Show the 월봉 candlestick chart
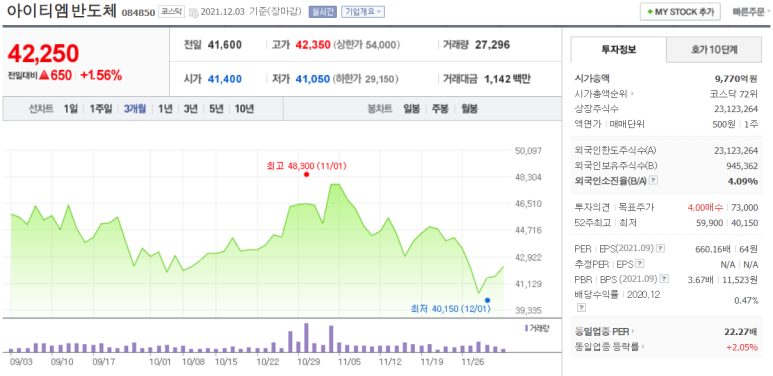Screen dimensions: 773x376 469,109
